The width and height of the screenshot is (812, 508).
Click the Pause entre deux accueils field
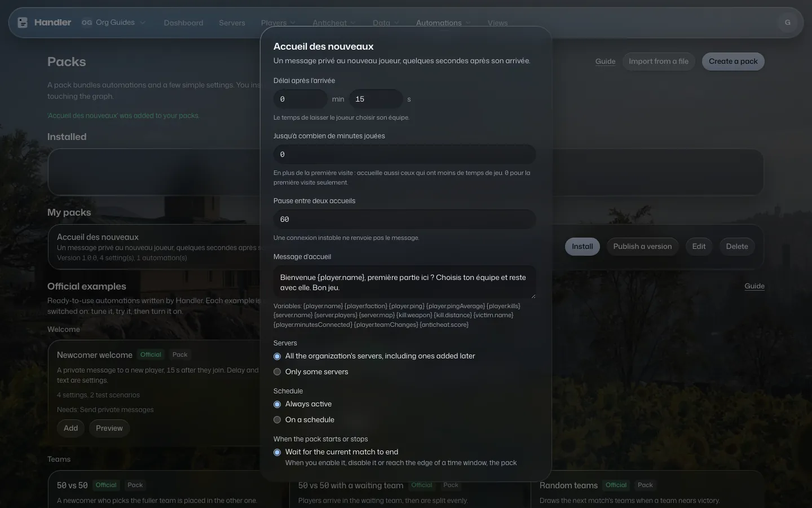pos(405,220)
